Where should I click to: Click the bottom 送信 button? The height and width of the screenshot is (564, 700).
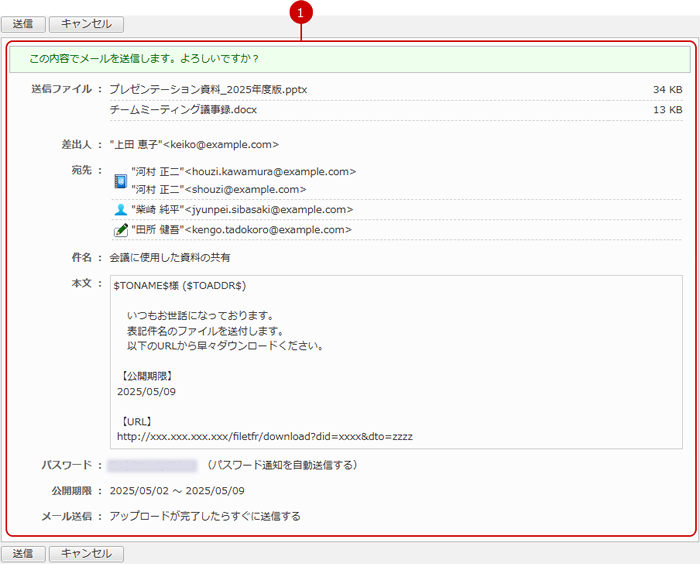point(23,554)
